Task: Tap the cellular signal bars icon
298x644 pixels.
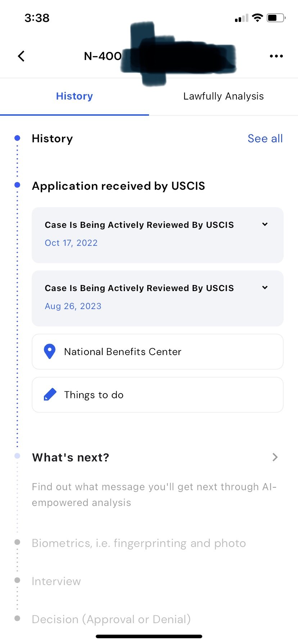Action: pos(241,18)
